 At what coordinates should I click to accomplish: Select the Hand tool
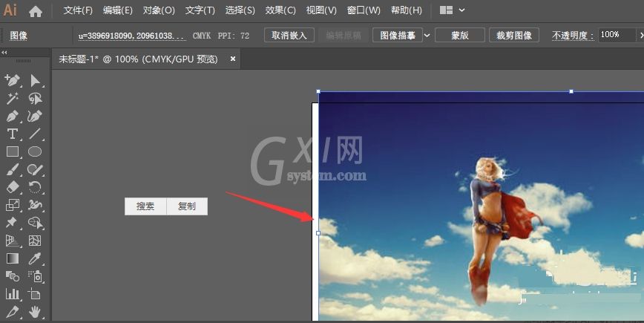pyautogui.click(x=36, y=312)
